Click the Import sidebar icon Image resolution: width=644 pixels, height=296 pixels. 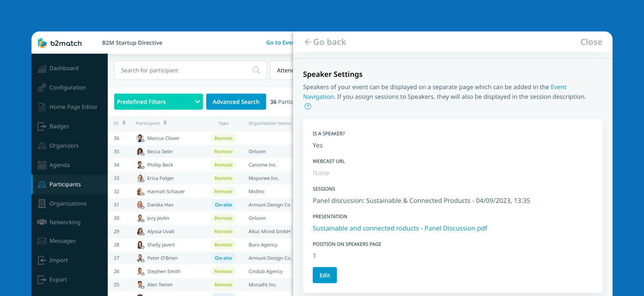click(42, 260)
